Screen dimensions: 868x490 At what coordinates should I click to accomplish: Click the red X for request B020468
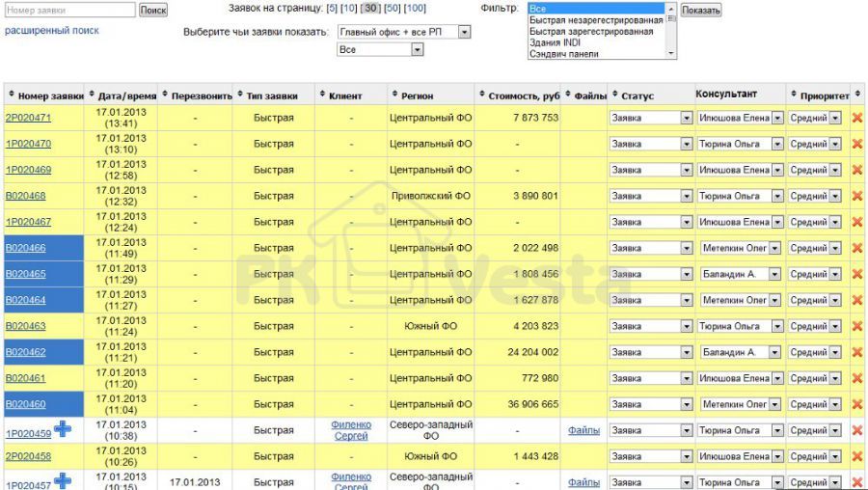pyautogui.click(x=856, y=196)
